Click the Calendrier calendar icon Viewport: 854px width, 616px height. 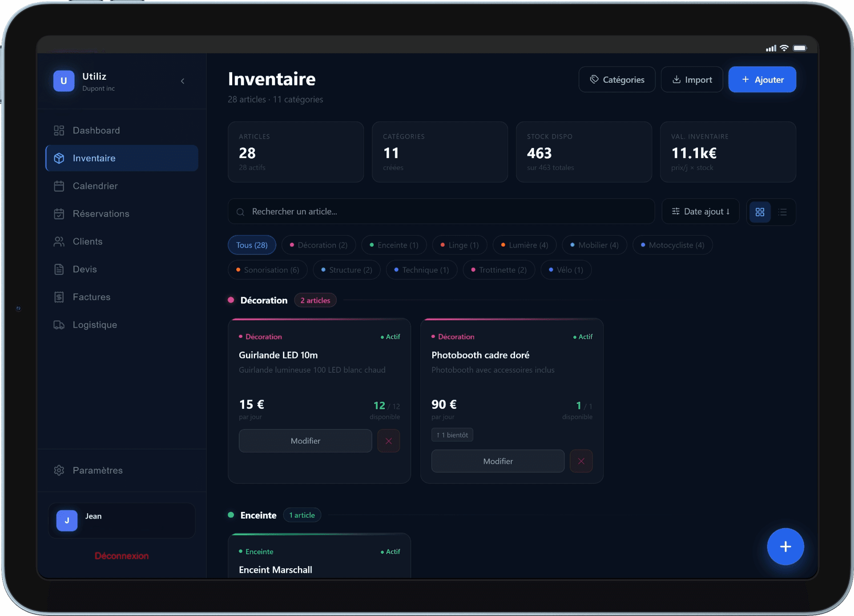(59, 186)
